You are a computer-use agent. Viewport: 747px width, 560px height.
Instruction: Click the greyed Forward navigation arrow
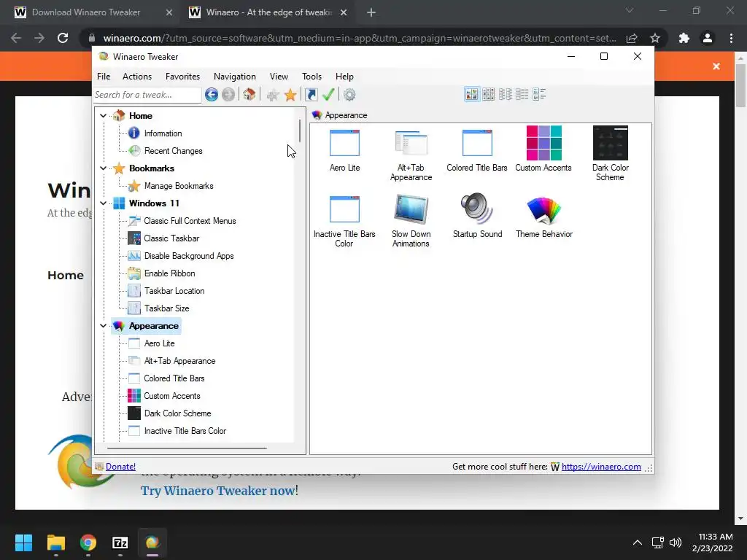tap(228, 95)
